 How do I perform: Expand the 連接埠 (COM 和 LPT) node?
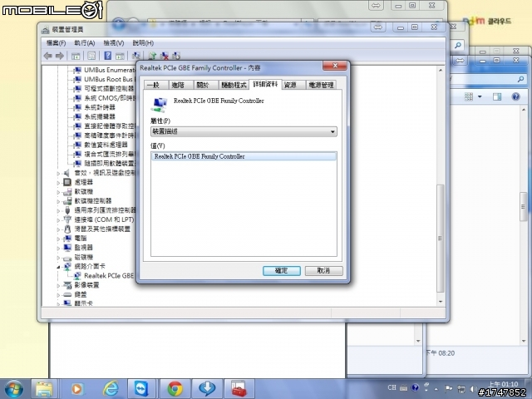point(58,220)
